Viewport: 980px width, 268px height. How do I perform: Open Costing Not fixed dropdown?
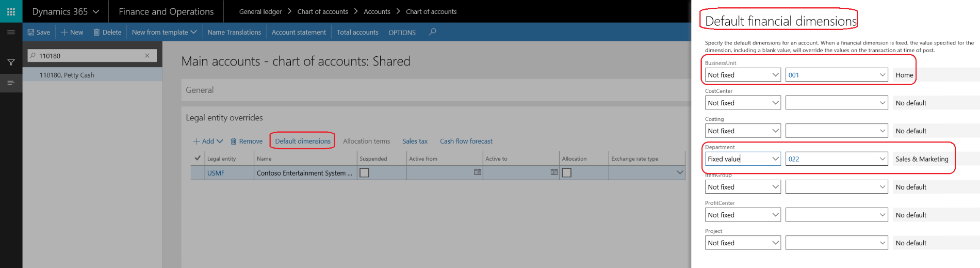coord(743,131)
